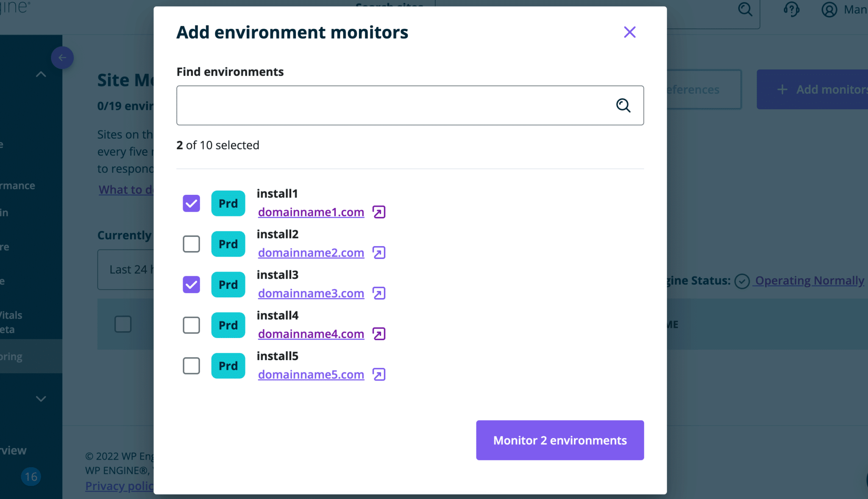Enable the install5 environment checkbox
The height and width of the screenshot is (499, 868).
point(191,366)
